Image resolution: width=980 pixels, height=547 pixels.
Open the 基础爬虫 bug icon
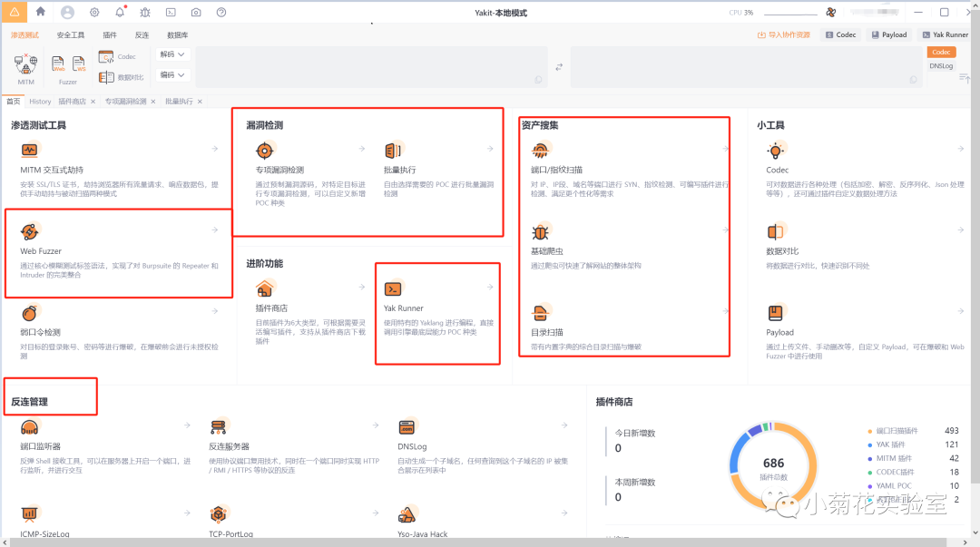(540, 232)
